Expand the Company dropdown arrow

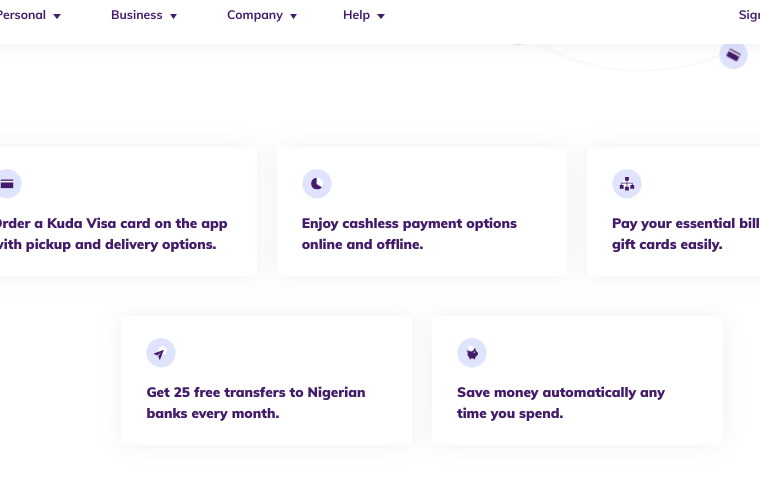293,16
